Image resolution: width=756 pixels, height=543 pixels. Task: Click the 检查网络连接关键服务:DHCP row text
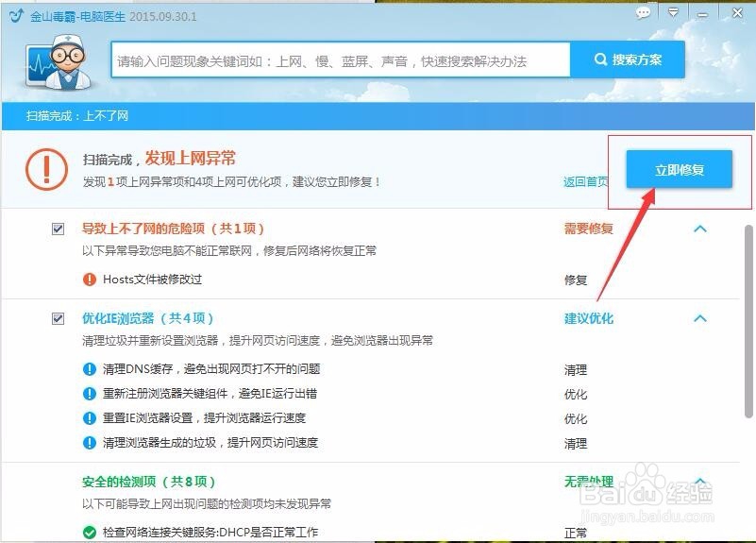(210, 533)
